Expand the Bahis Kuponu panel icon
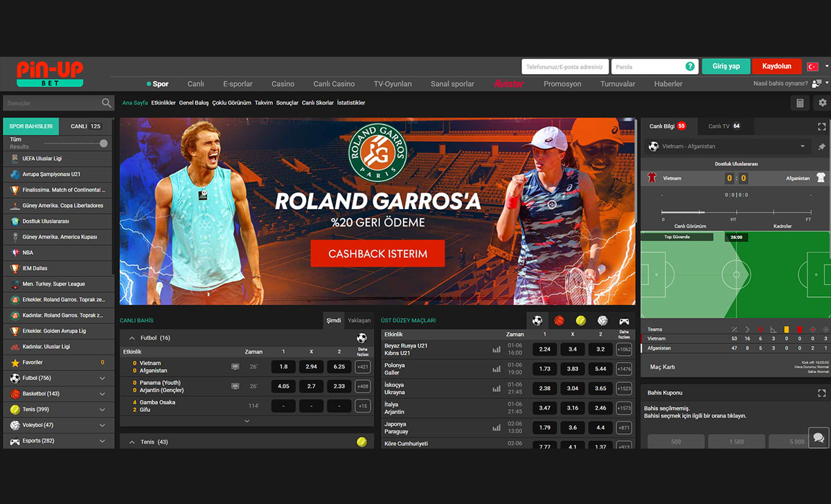 coord(822,393)
